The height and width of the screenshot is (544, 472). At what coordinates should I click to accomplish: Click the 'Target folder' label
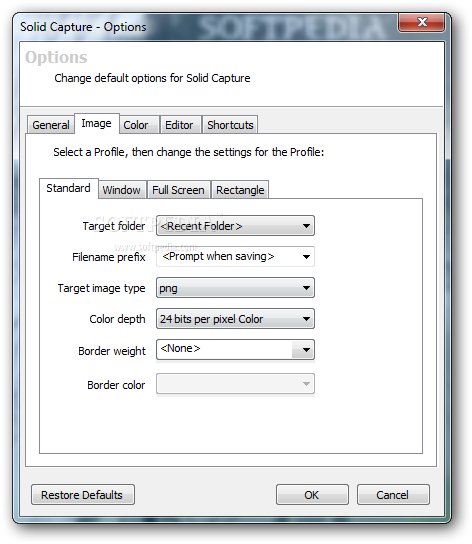pos(114,226)
